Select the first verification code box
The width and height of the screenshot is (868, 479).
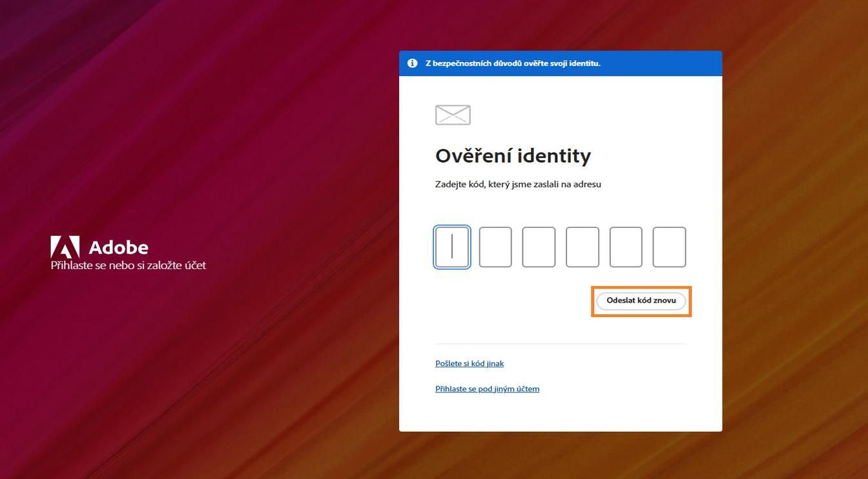coord(451,247)
